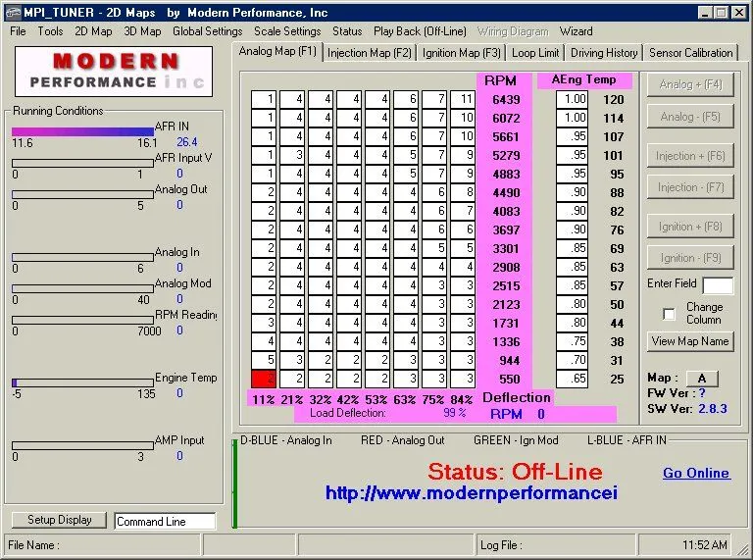The height and width of the screenshot is (560, 753).
Task: Open the modernperformance website link
Action: point(472,492)
